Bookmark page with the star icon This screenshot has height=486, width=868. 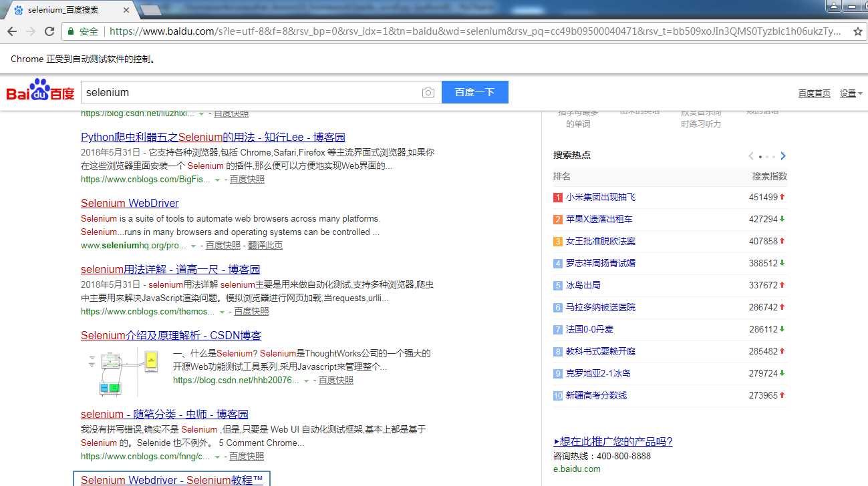pos(858,31)
